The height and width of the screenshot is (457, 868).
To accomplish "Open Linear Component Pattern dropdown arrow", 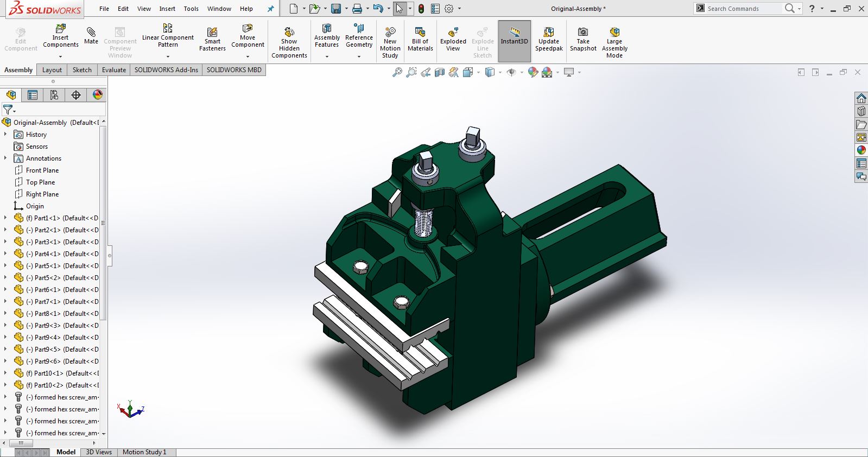I will (x=168, y=56).
